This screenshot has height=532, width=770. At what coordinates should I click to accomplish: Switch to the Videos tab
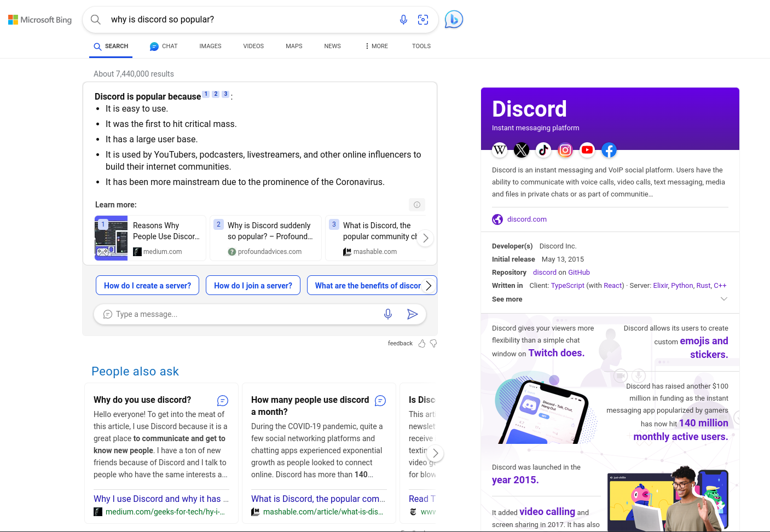(x=253, y=46)
